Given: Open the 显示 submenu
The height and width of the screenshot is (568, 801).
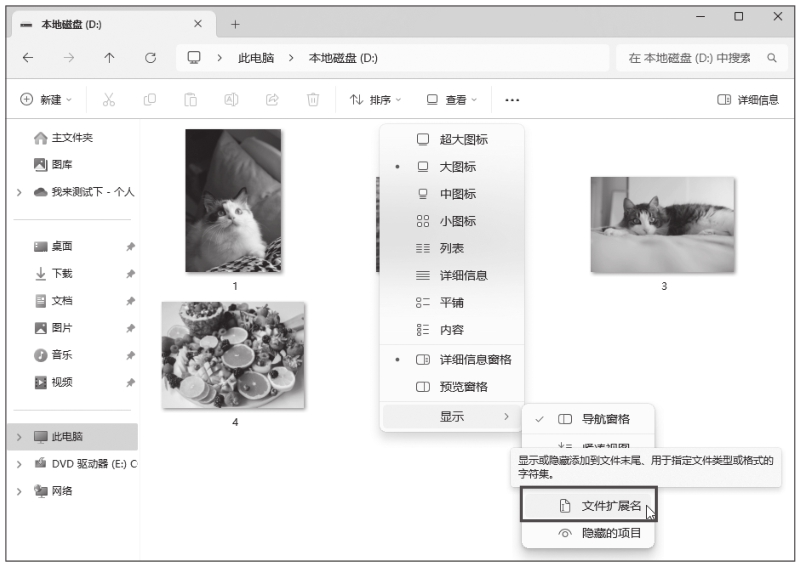Looking at the screenshot, I should (x=452, y=417).
